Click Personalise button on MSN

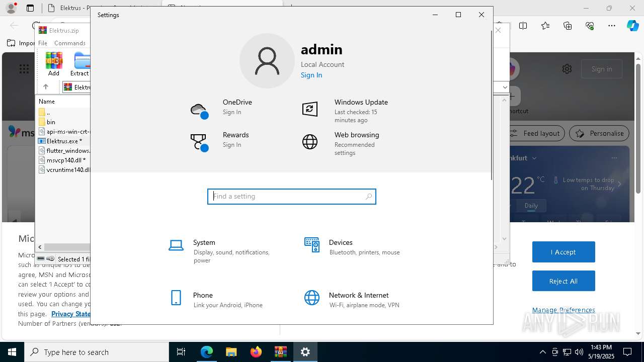(x=599, y=133)
